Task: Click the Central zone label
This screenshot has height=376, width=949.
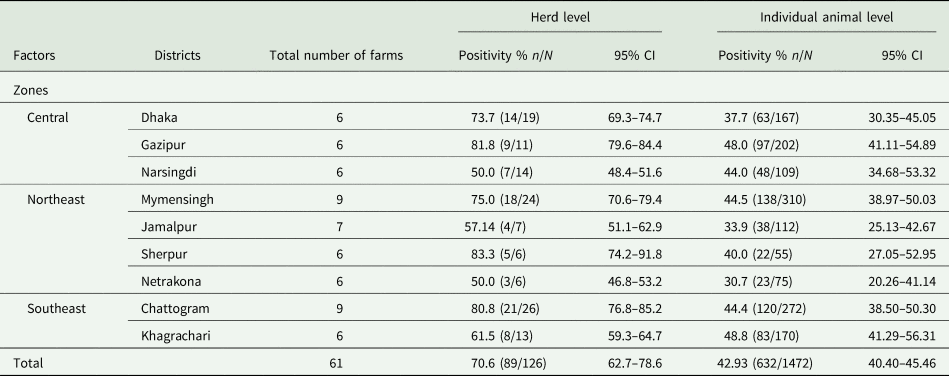Action: coord(48,117)
